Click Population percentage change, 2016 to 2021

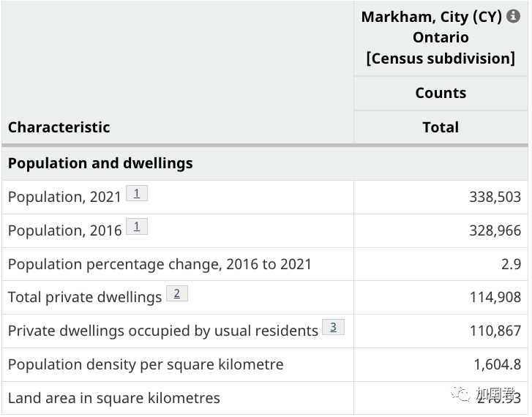point(160,264)
